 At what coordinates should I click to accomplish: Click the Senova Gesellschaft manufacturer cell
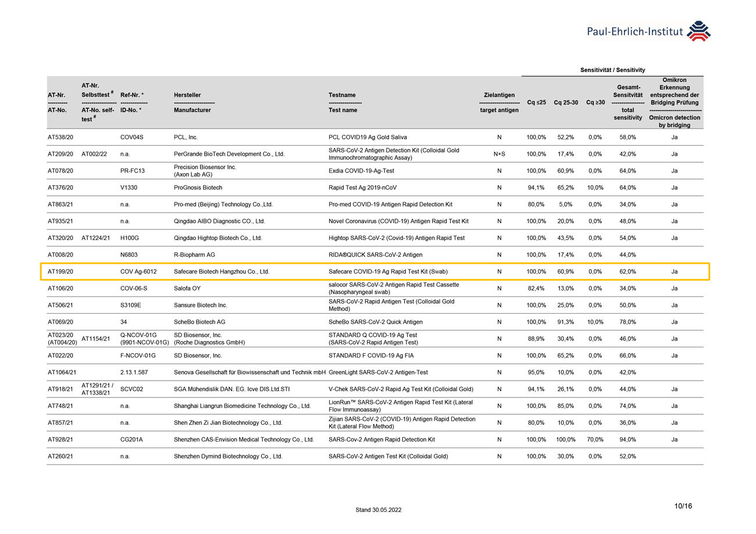click(x=249, y=372)
